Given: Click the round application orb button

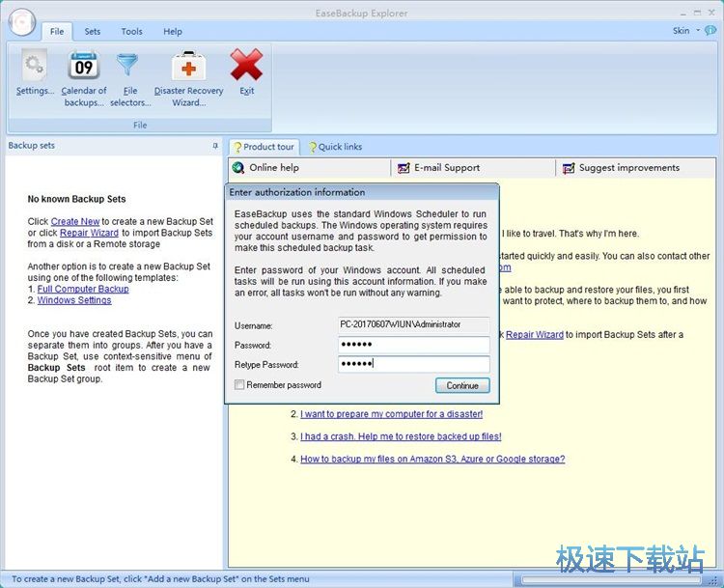Looking at the screenshot, I should (x=21, y=21).
